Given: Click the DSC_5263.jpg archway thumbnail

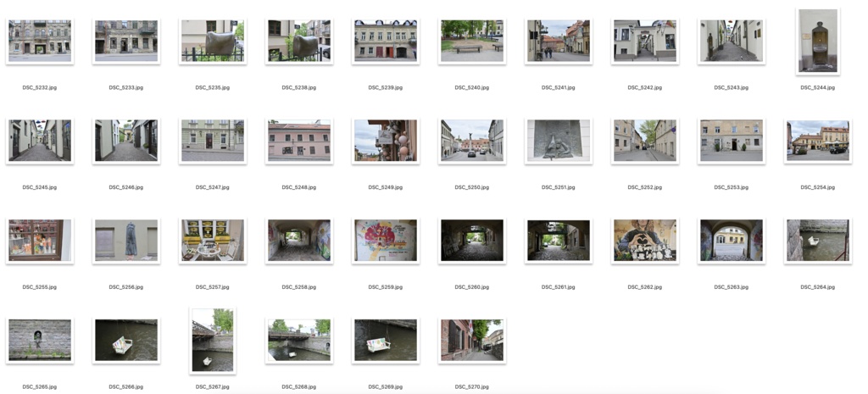Looking at the screenshot, I should (x=732, y=241).
